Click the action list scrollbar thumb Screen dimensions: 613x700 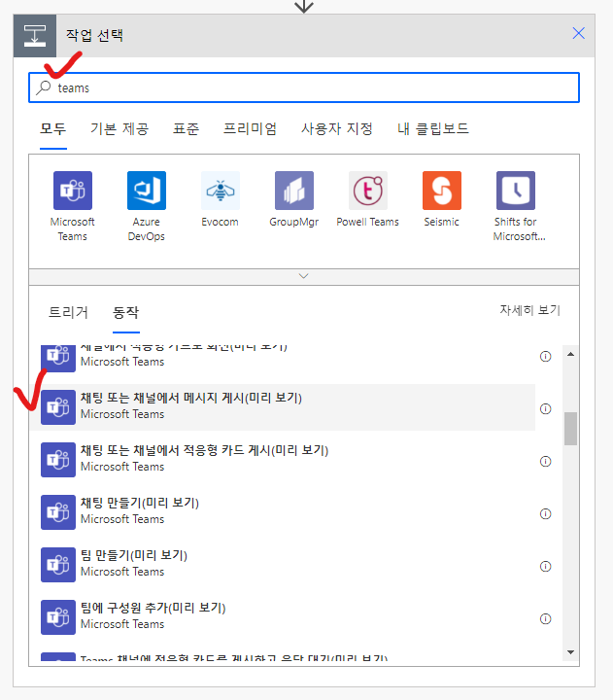(x=570, y=429)
